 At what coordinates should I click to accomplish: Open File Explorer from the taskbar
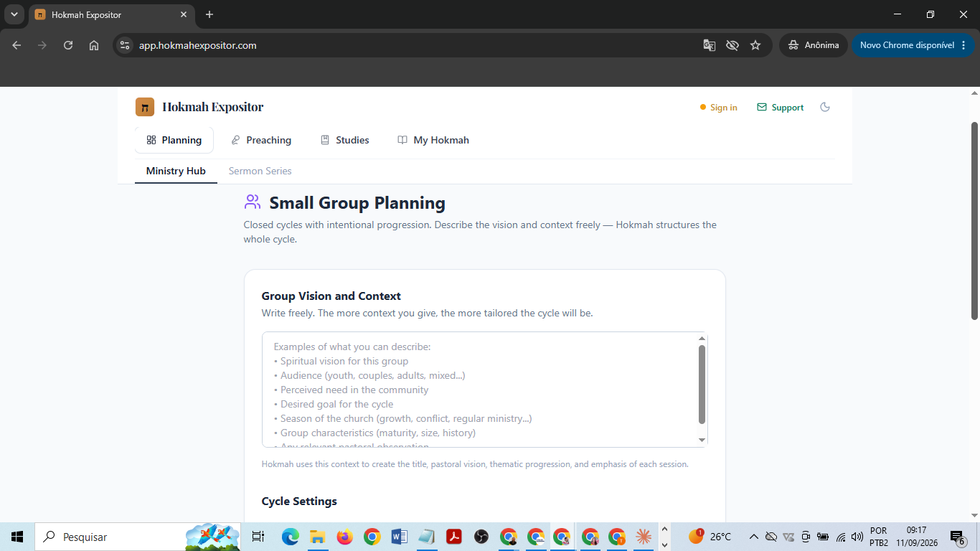(317, 537)
